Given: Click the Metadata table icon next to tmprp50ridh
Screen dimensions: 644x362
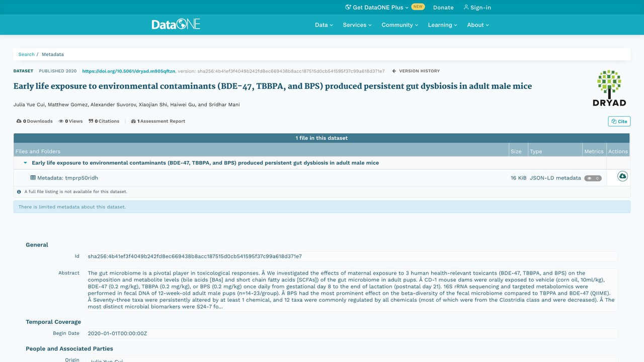Looking at the screenshot, I should pos(33,178).
